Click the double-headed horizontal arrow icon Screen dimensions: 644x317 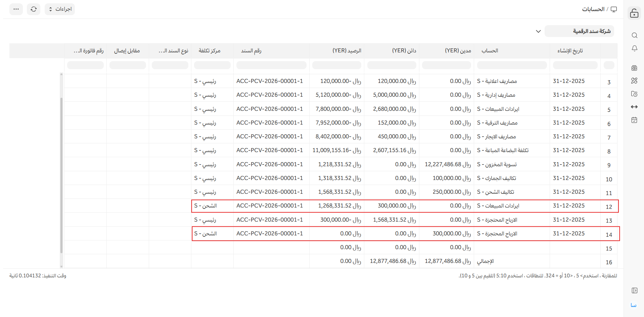pyautogui.click(x=634, y=107)
